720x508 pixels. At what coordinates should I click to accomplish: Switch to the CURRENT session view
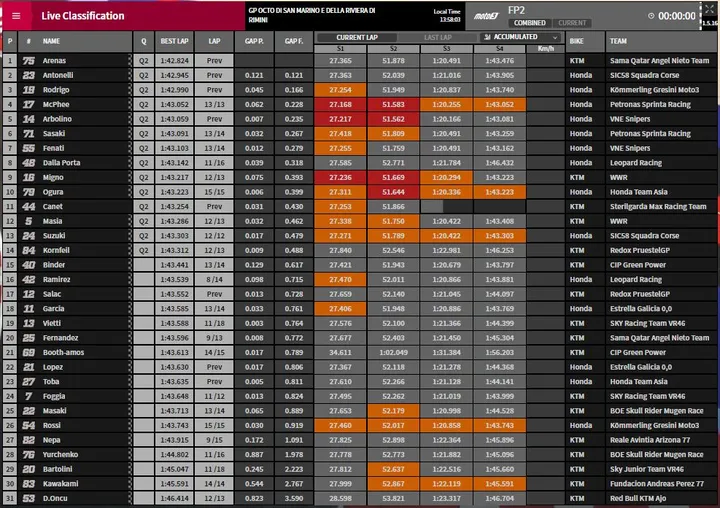click(x=572, y=23)
